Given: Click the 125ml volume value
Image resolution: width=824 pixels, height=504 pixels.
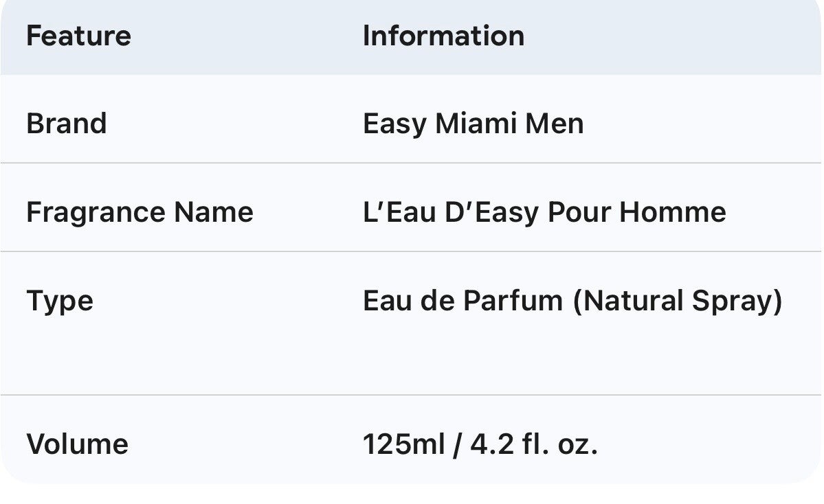Looking at the screenshot, I should (x=404, y=444).
